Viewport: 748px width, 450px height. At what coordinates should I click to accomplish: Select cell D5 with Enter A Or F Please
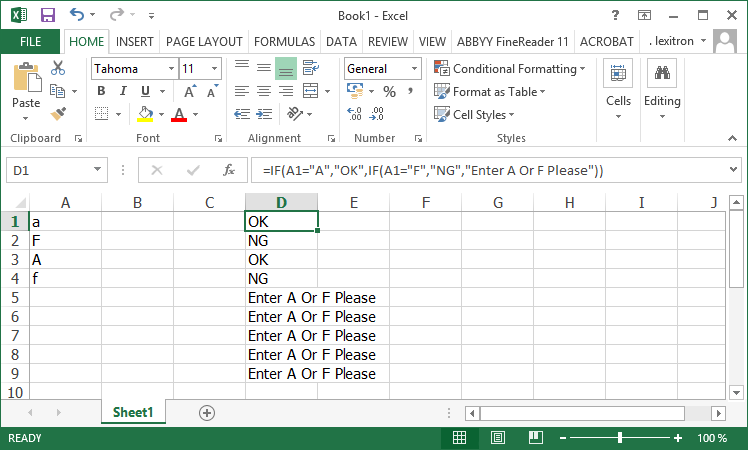click(x=281, y=298)
